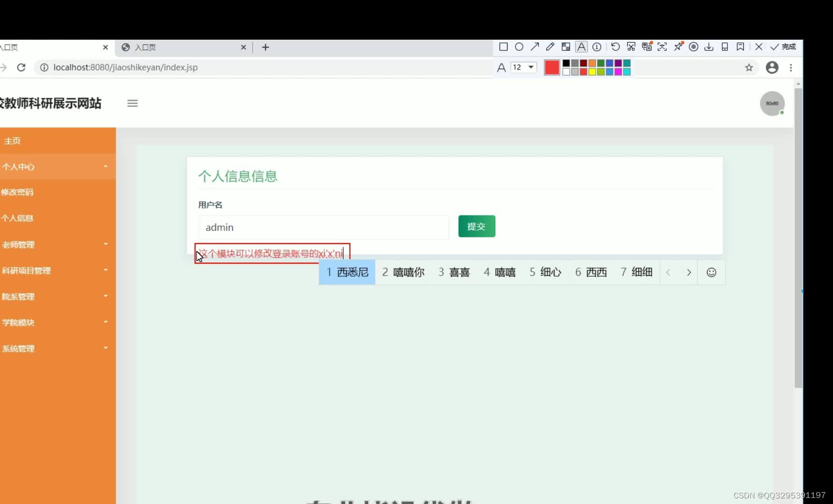Open the IME emoji picker
833x504 pixels.
tap(711, 273)
